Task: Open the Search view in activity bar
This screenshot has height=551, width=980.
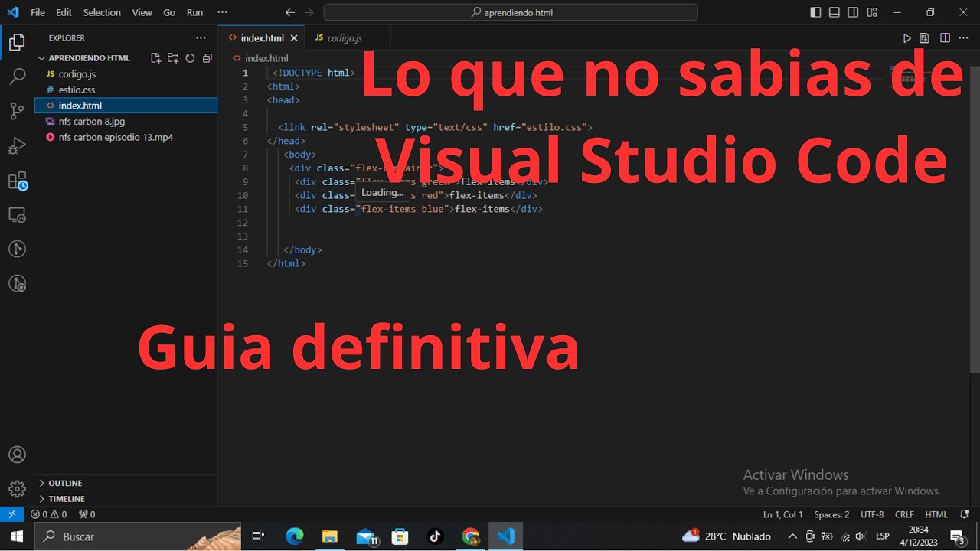Action: (17, 77)
